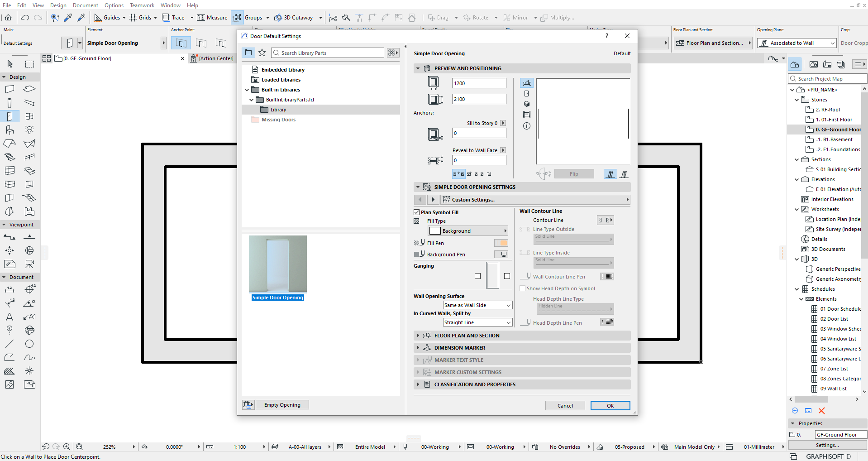
Task: Select the front elevation preview icon
Action: click(527, 93)
